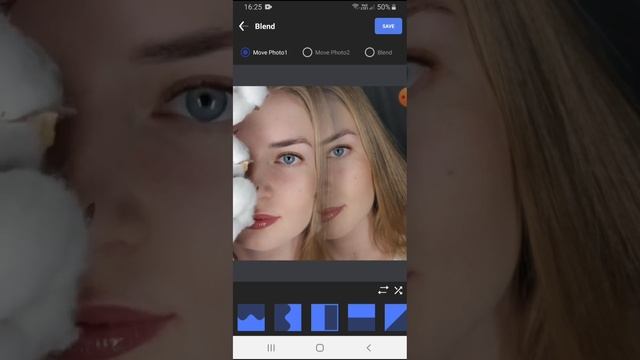Tap the Android home button
This screenshot has width=640, height=360.
tap(320, 348)
